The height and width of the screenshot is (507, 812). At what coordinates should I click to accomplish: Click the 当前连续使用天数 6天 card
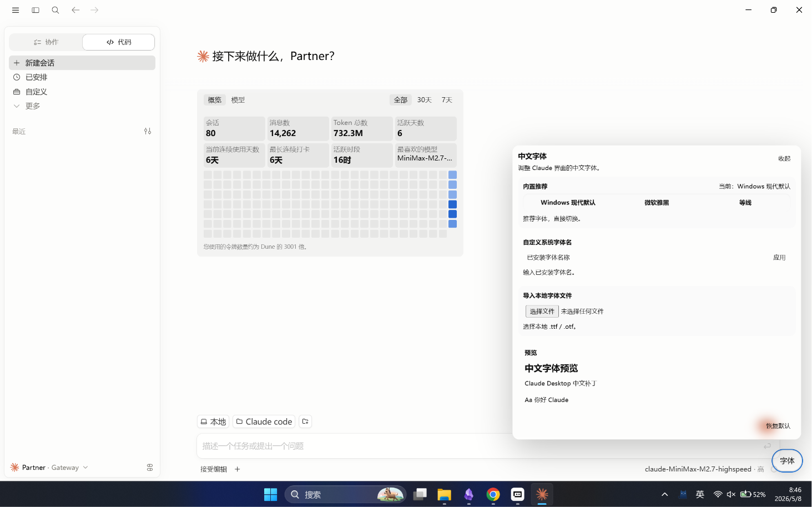coord(234,155)
